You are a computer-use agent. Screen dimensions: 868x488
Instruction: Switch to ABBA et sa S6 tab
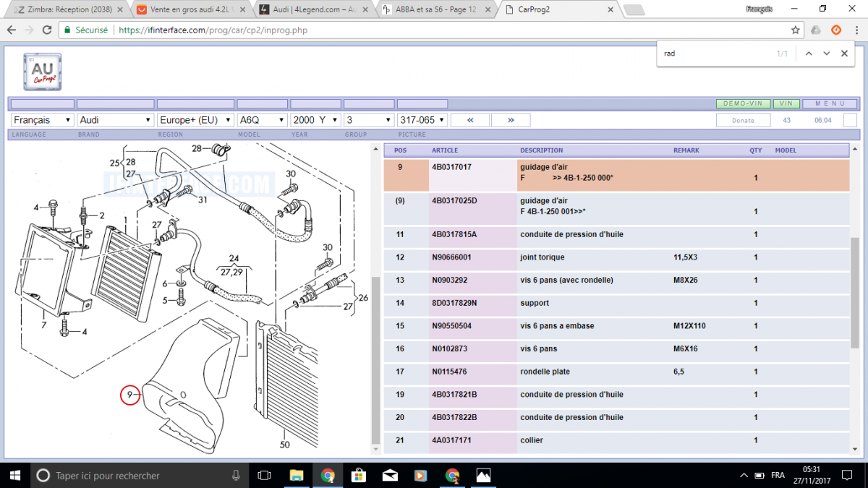click(x=438, y=9)
